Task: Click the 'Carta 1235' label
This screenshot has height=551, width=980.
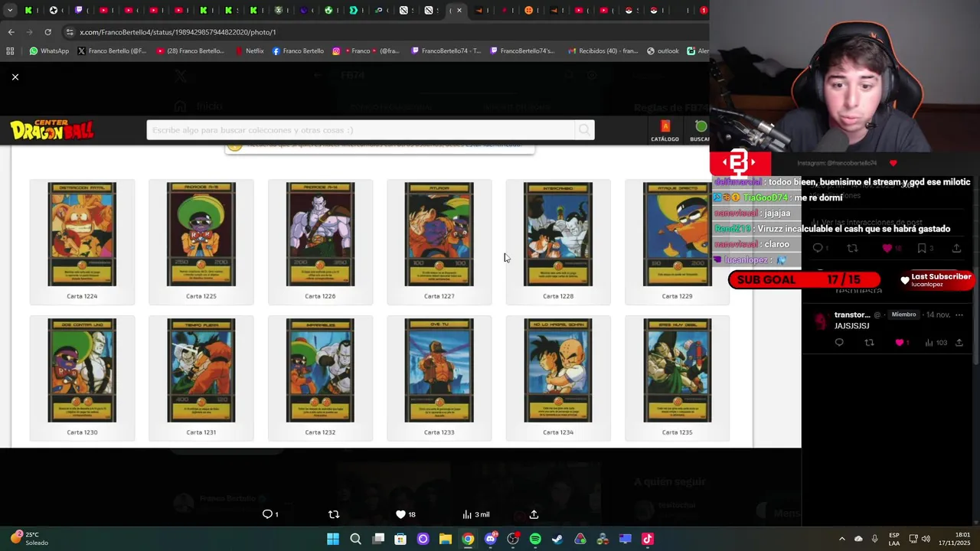Action: pos(677,432)
